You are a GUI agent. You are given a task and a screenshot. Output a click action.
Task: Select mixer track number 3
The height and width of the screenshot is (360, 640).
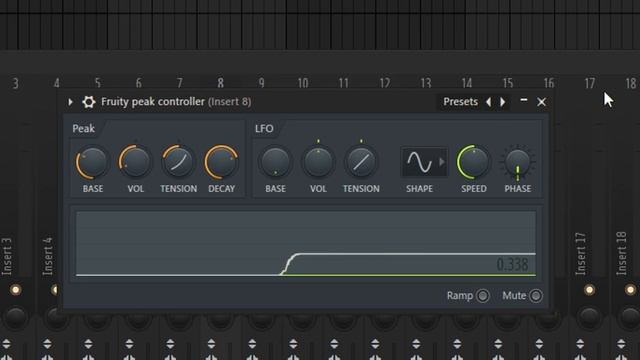(x=16, y=83)
